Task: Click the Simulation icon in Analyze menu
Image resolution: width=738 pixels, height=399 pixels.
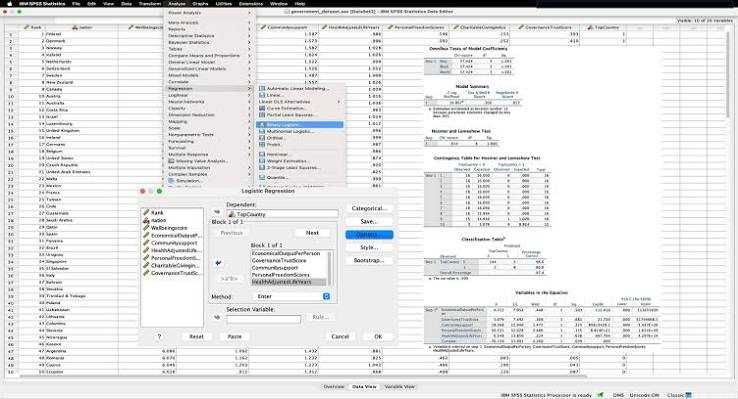Action: (172, 181)
